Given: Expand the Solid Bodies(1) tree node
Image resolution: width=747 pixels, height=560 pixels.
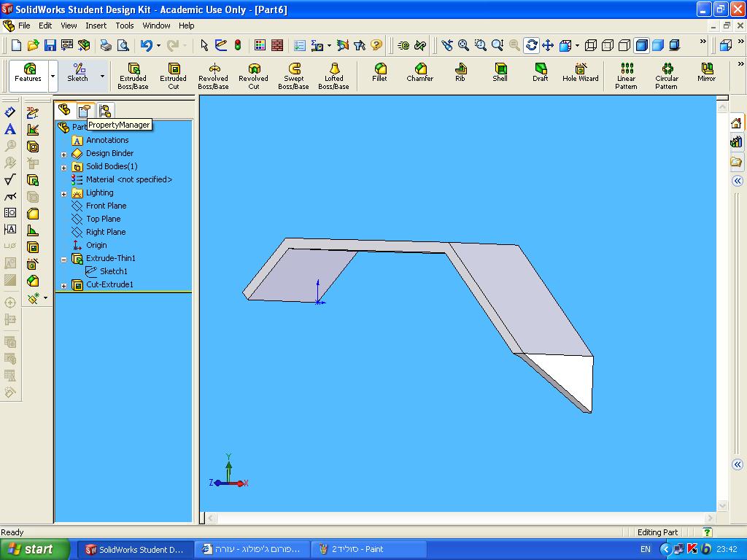Looking at the screenshot, I should [63, 167].
